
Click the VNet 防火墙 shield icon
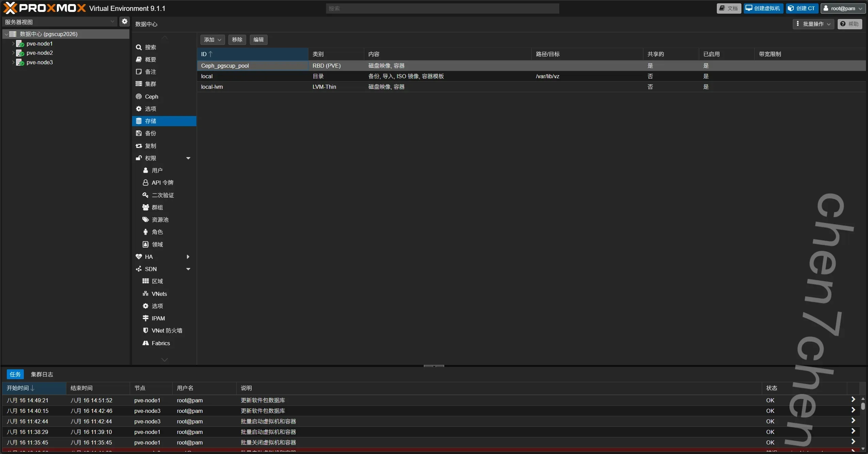146,331
